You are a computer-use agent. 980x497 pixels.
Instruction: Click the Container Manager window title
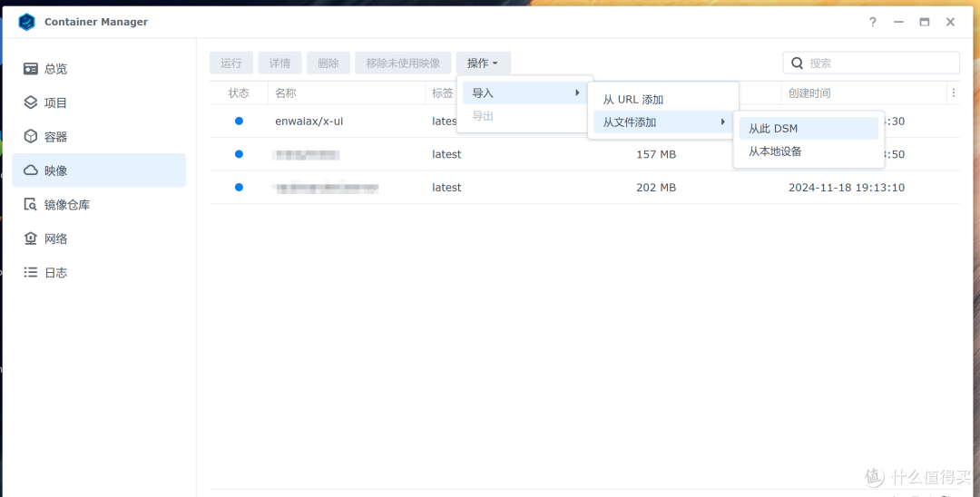click(x=96, y=22)
